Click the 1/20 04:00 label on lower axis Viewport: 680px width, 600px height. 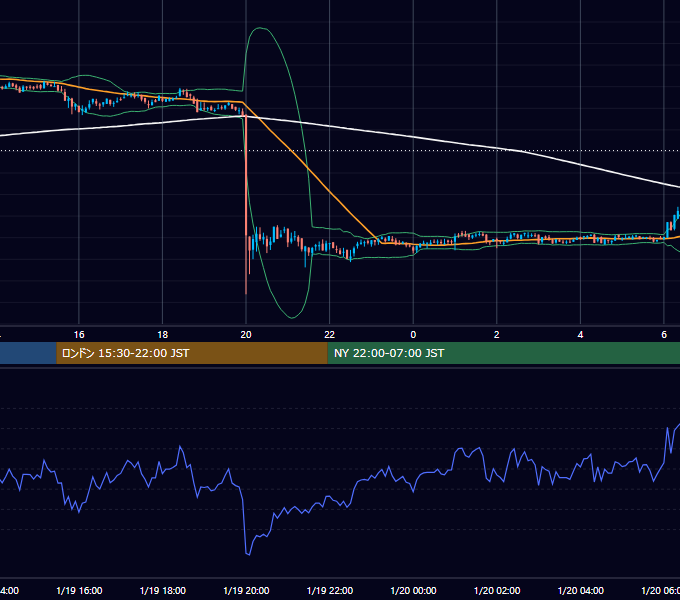[581, 590]
